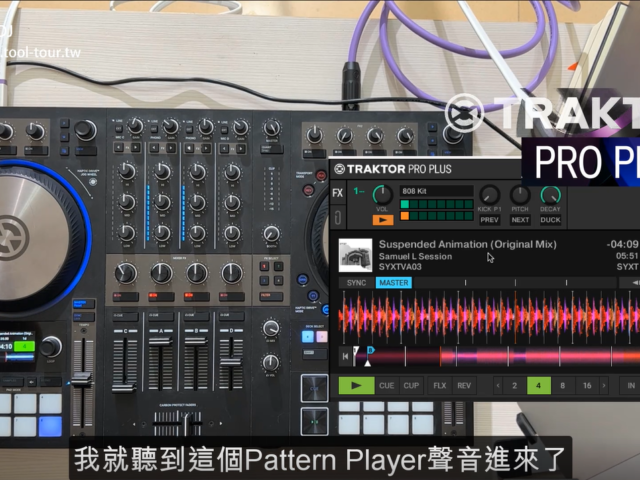640x480 pixels.
Task: Select the active loop size 4
Action: pyautogui.click(x=538, y=385)
